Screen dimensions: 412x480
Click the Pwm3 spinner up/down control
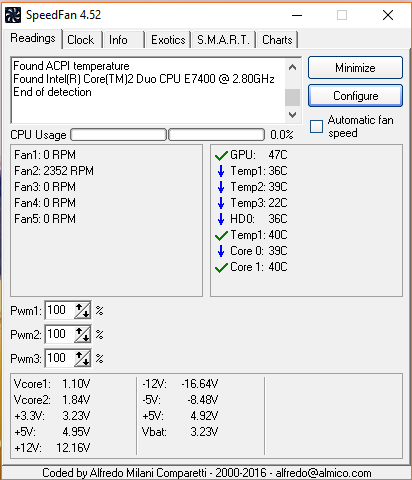point(82,358)
